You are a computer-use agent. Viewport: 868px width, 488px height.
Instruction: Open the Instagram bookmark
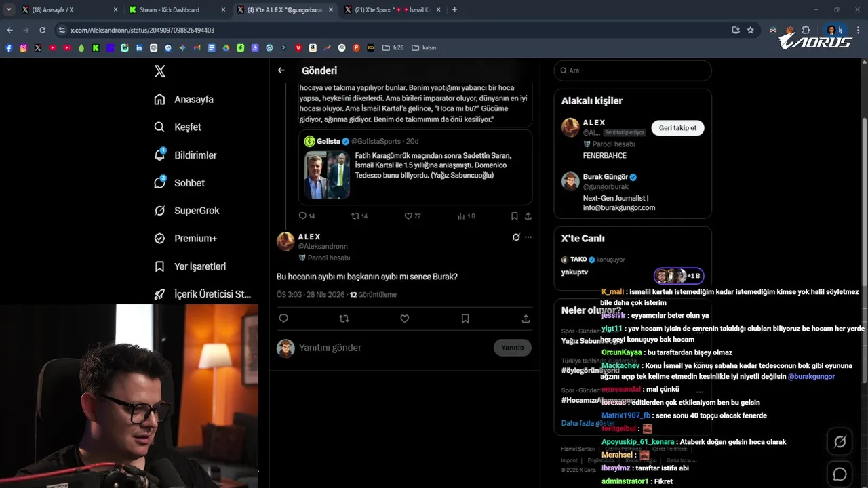pyautogui.click(x=23, y=47)
